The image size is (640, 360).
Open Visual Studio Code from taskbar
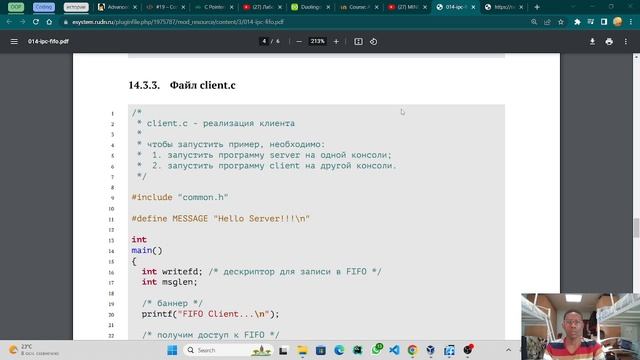[394, 350]
